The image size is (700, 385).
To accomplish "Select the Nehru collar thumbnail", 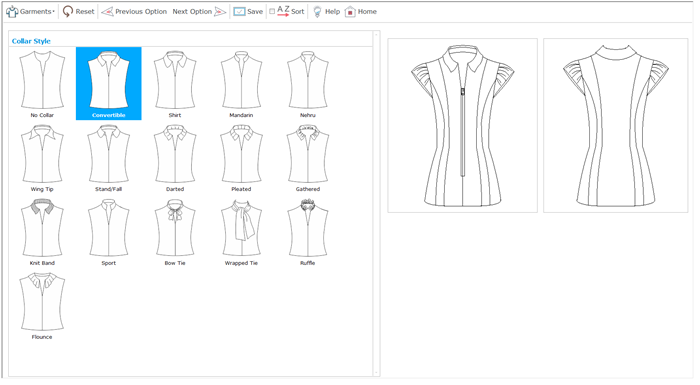I will click(x=308, y=84).
